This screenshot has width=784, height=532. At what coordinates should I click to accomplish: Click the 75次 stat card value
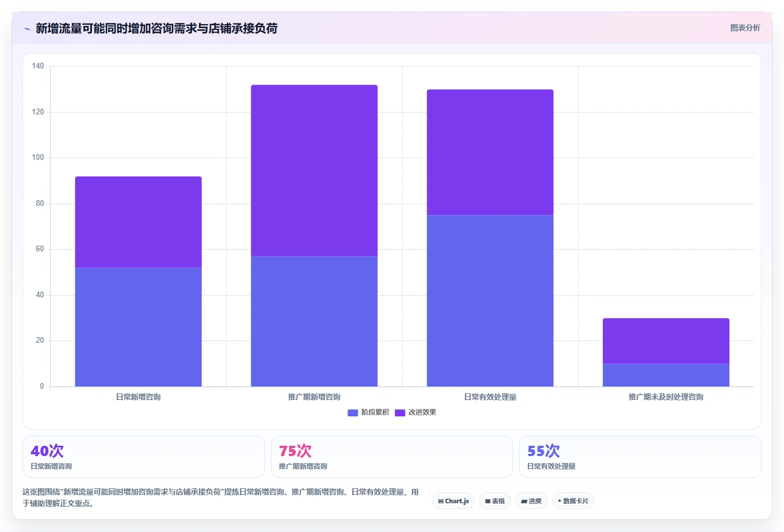tap(295, 451)
